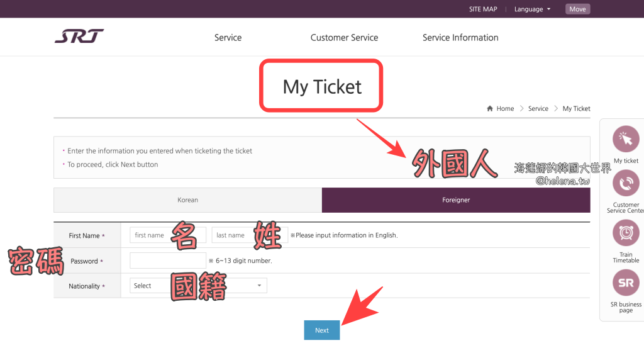The height and width of the screenshot is (348, 644).
Task: Open My ticket sidebar icon
Action: pyautogui.click(x=625, y=140)
